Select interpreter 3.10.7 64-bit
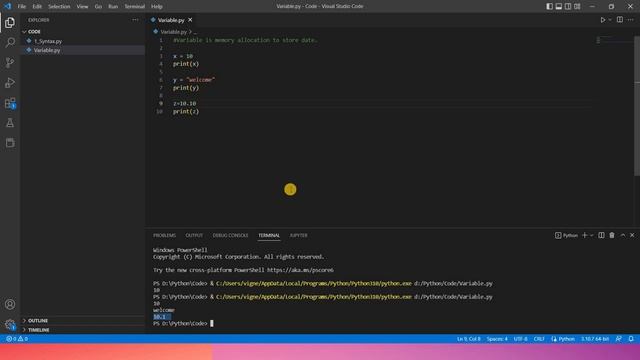 (595, 339)
